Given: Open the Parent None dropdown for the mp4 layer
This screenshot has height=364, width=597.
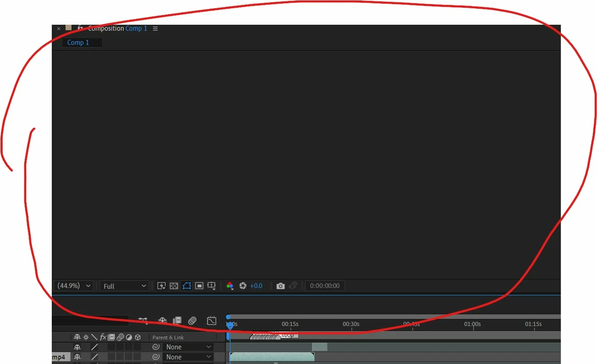Looking at the screenshot, I should [x=188, y=357].
